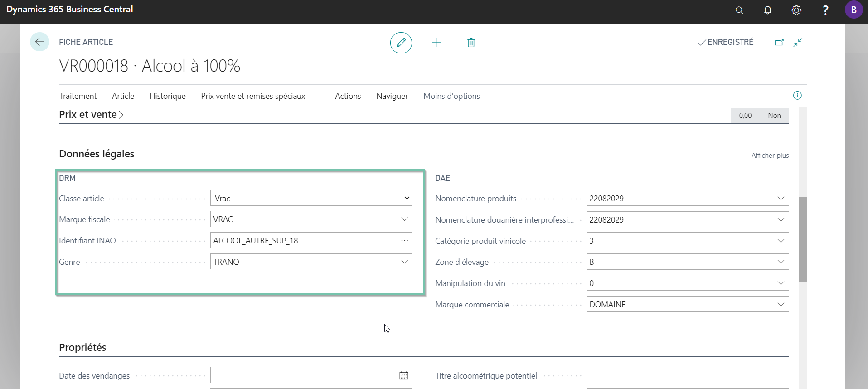
Task: Click Dynamics 365 Business Central title
Action: pos(70,9)
